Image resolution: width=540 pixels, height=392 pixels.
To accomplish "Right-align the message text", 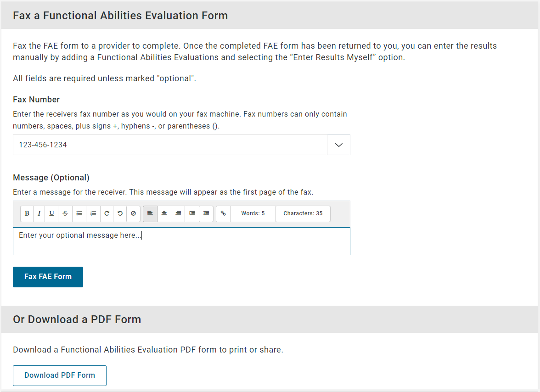I will (x=178, y=213).
